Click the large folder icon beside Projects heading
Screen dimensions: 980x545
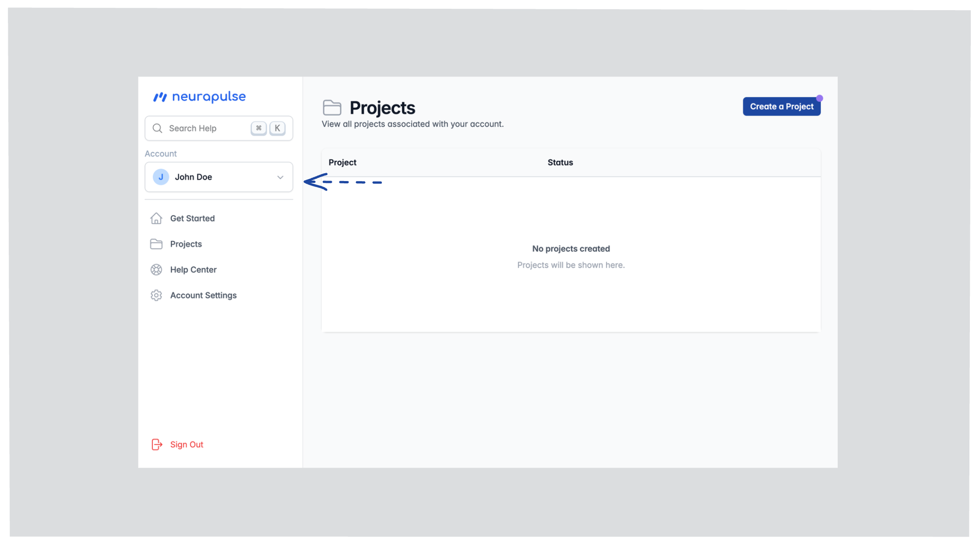[x=332, y=108]
